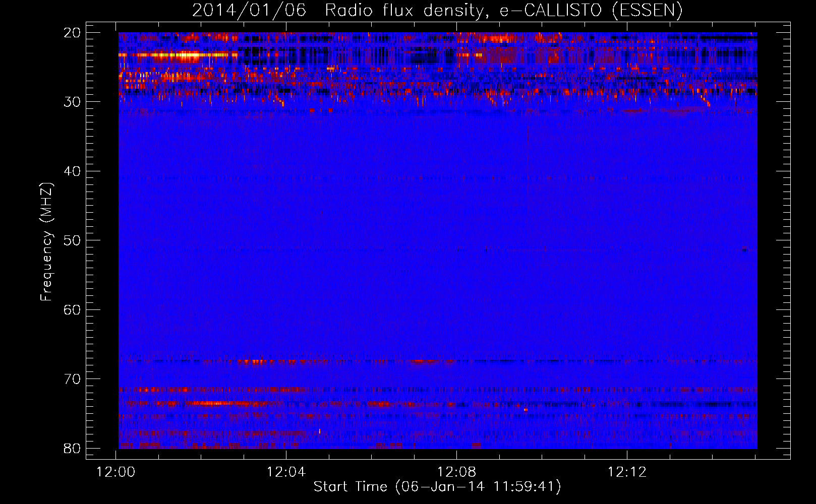The height and width of the screenshot is (504, 816).
Task: Click the 70 frequency tick label
Action: click(72, 379)
